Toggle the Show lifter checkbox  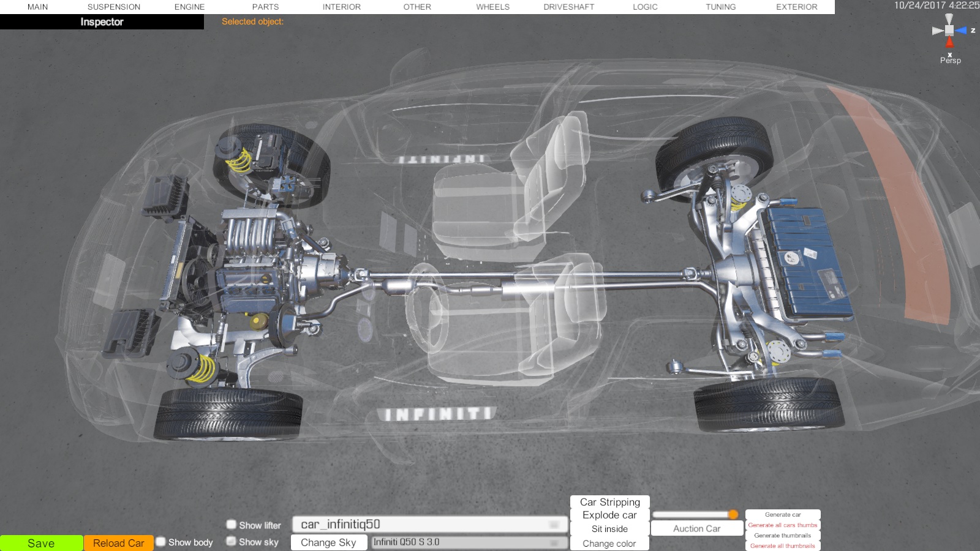click(x=232, y=525)
